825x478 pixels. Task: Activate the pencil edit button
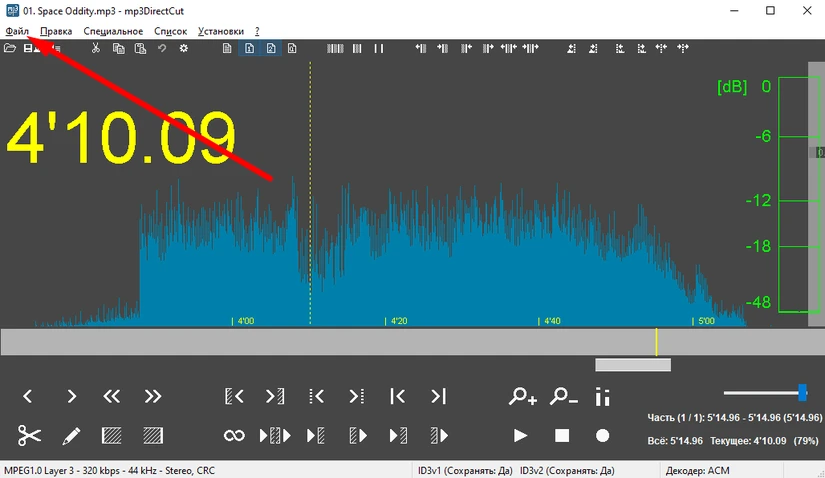click(71, 436)
